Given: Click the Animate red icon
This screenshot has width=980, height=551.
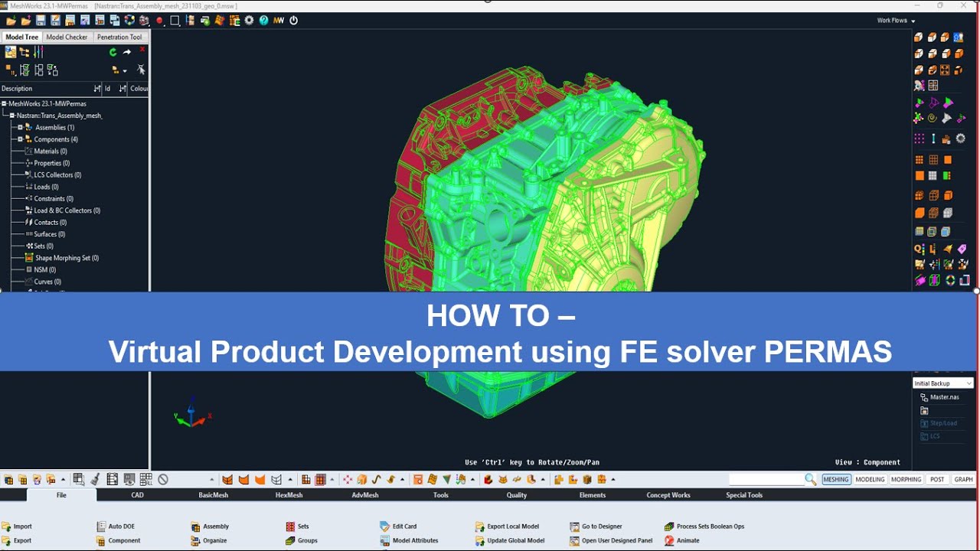Looking at the screenshot, I should pyautogui.click(x=670, y=540).
